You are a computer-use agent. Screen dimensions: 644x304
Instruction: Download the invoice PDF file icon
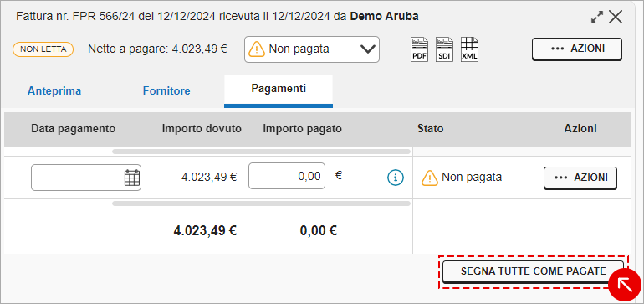419,49
